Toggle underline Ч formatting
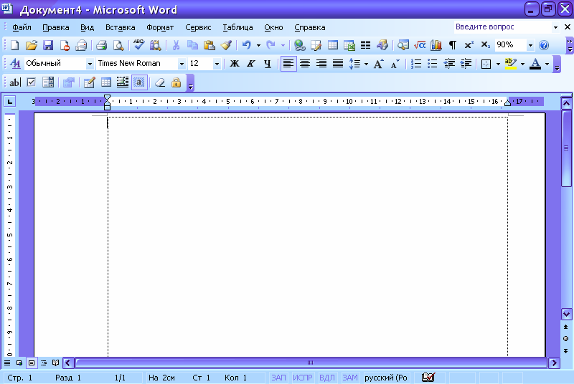 267,64
